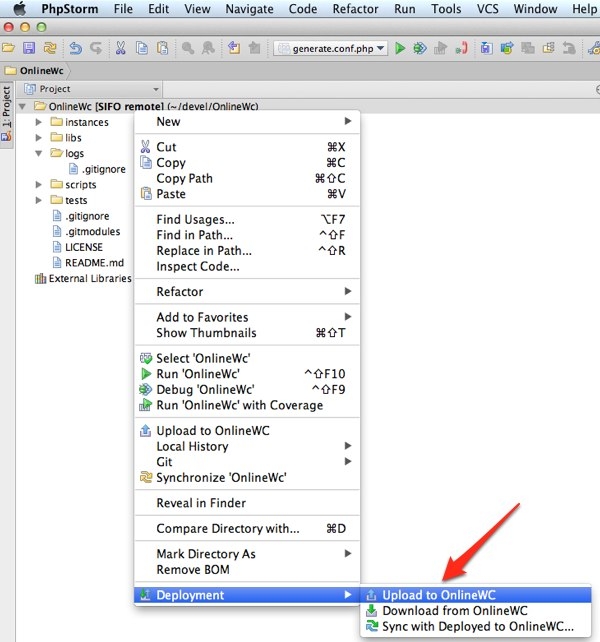Click the Redo arrow icon
Viewport: 600px width, 642px height.
[x=96, y=48]
